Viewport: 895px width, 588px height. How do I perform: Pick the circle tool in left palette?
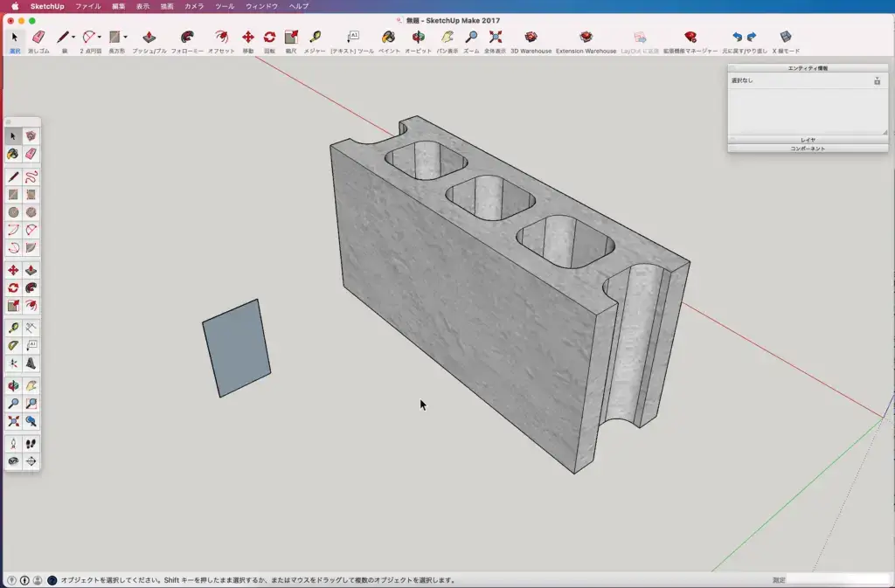tap(13, 212)
